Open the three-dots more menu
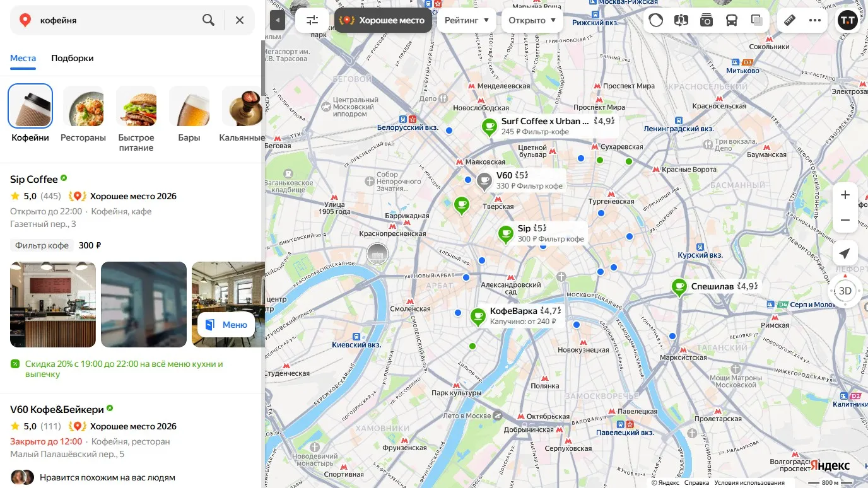The height and width of the screenshot is (488, 868). point(815,20)
